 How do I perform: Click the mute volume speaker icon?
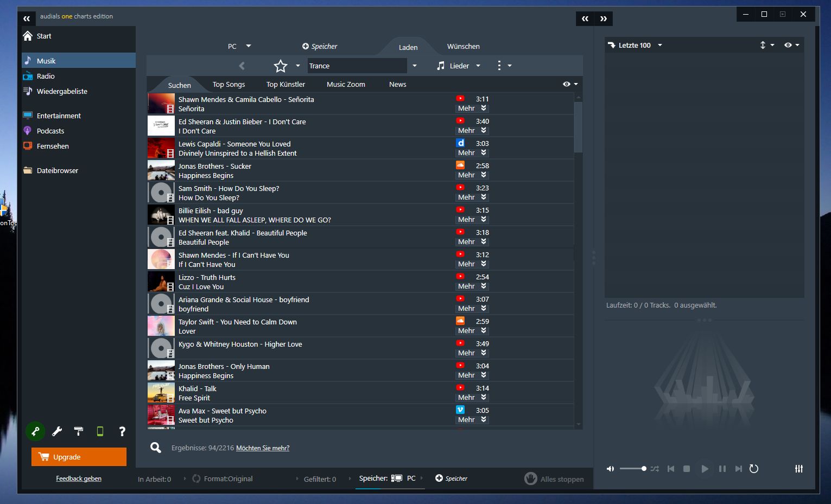pyautogui.click(x=611, y=469)
